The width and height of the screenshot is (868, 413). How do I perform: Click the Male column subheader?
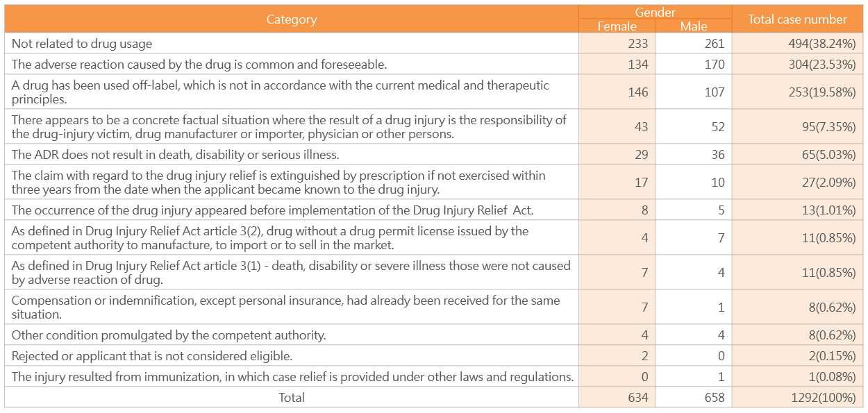tap(693, 26)
